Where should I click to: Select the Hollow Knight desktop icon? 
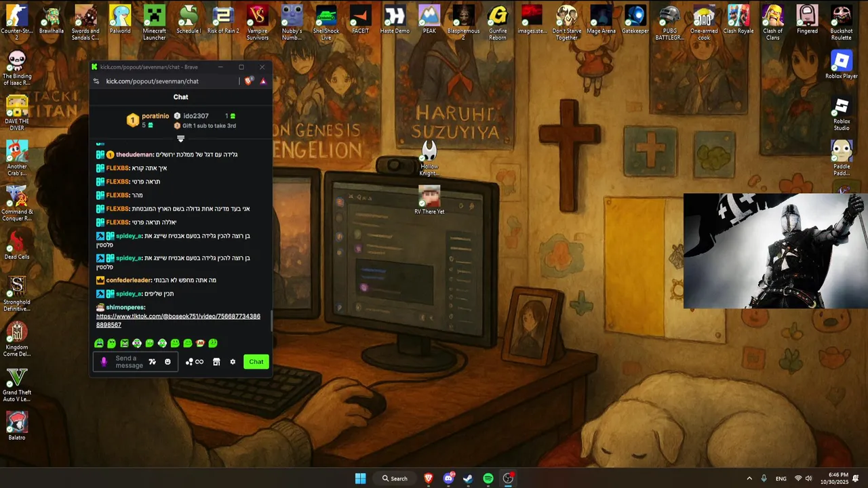pos(429,159)
